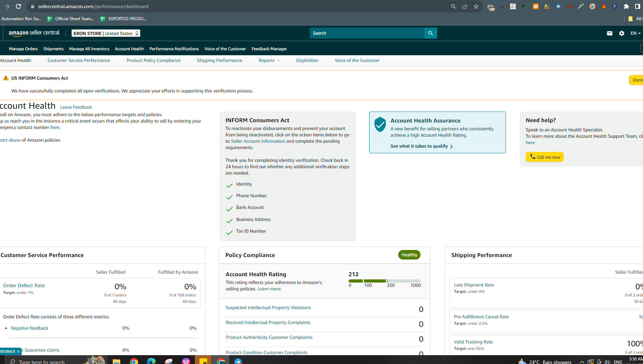This screenshot has width=643, height=364.
Task: Click the Late Shipment Rate link
Action: (474, 285)
